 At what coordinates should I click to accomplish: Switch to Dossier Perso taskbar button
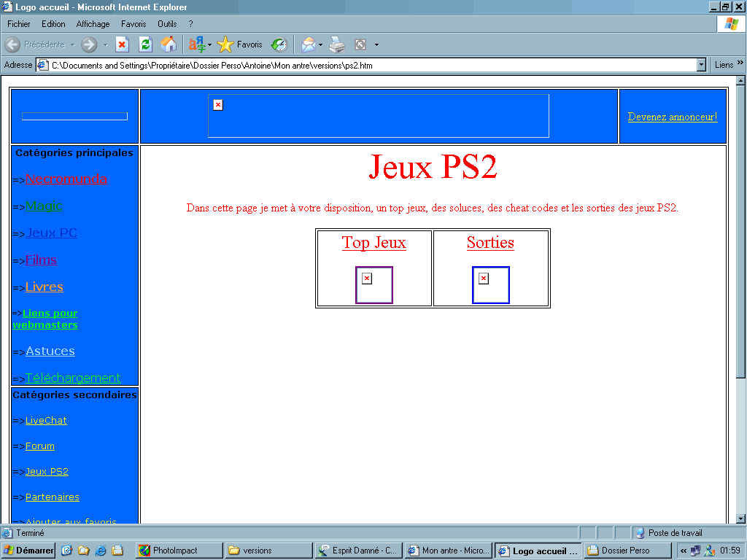(x=627, y=551)
